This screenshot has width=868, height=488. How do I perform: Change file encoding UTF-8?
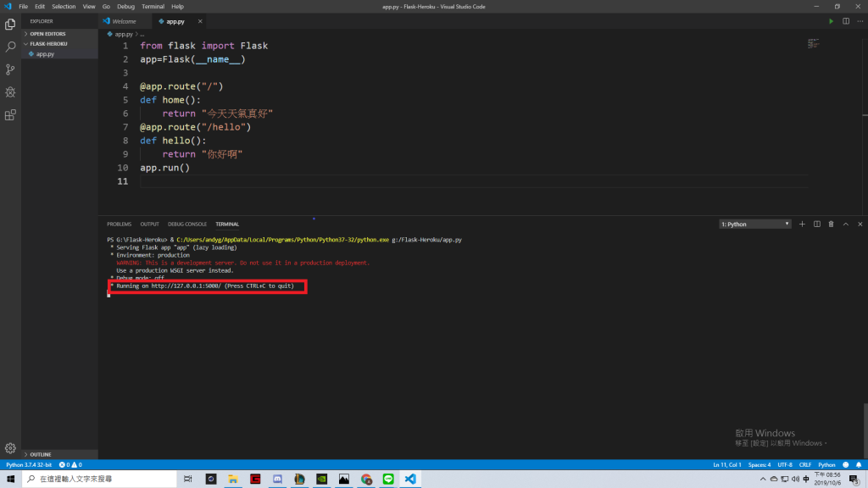coord(785,465)
